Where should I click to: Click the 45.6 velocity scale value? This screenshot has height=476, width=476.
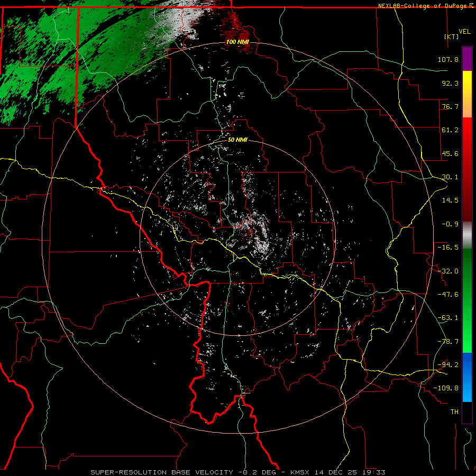[x=450, y=153]
